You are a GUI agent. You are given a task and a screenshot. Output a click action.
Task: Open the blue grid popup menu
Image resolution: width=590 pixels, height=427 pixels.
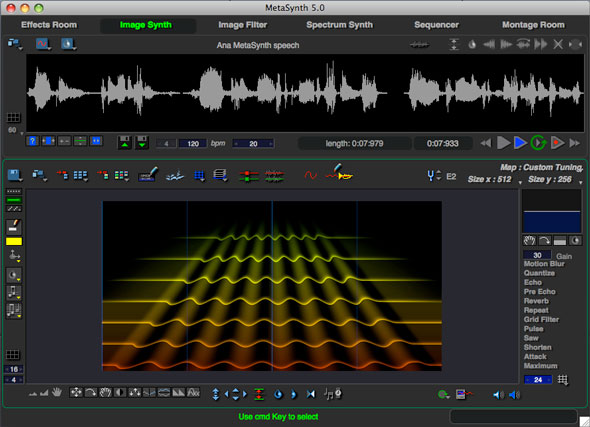click(x=199, y=175)
